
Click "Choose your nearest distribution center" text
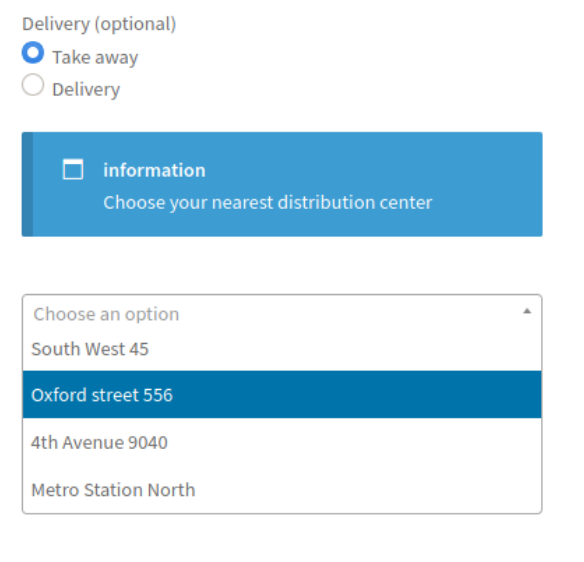pyautogui.click(x=268, y=203)
